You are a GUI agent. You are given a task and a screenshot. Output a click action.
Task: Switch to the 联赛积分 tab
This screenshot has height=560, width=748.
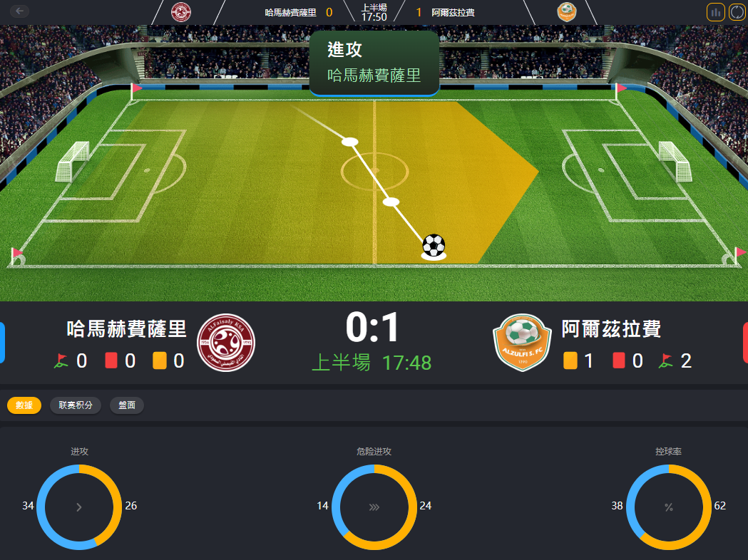click(x=76, y=405)
